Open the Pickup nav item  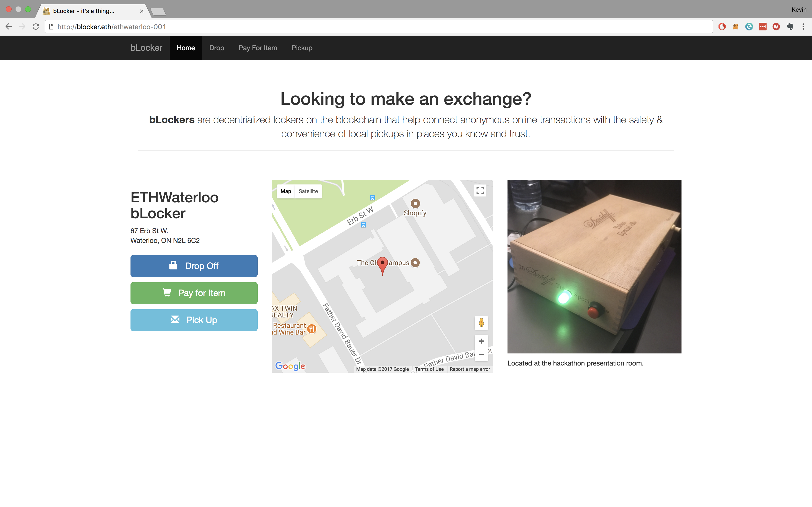(302, 48)
